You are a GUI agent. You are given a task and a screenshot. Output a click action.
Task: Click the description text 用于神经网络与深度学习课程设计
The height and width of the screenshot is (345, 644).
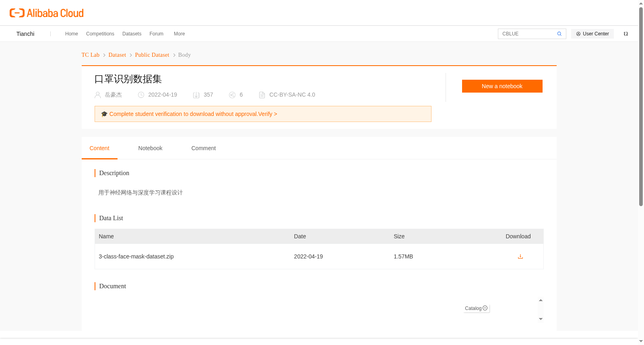(140, 192)
